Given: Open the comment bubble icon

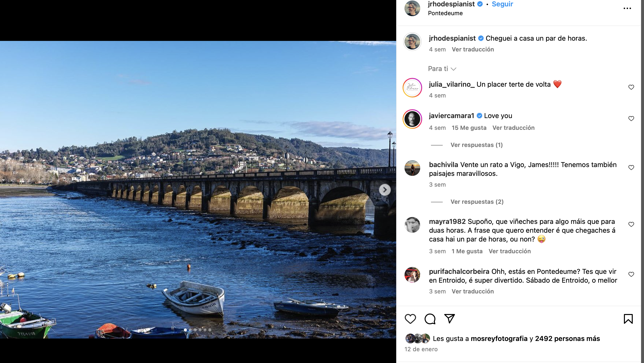Looking at the screenshot, I should tap(430, 319).
